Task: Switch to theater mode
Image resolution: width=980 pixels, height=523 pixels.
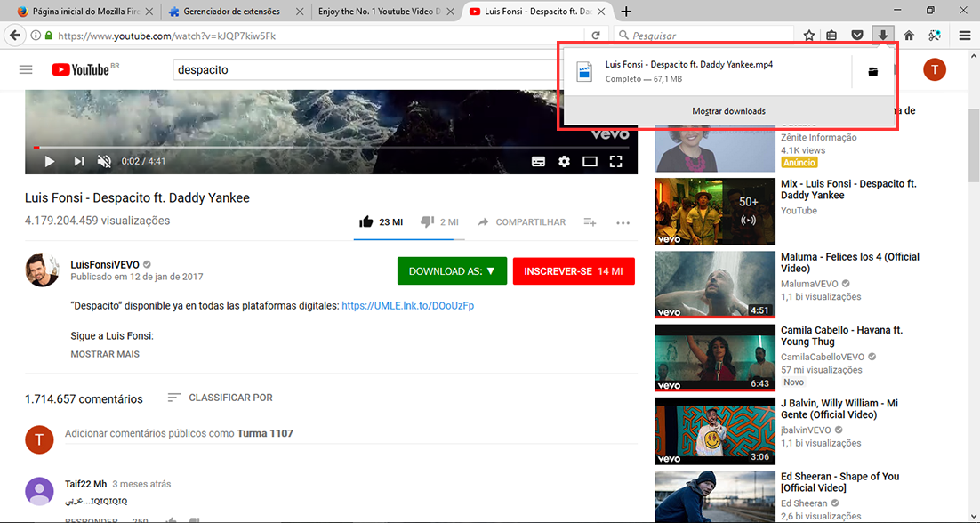Action: pyautogui.click(x=590, y=161)
